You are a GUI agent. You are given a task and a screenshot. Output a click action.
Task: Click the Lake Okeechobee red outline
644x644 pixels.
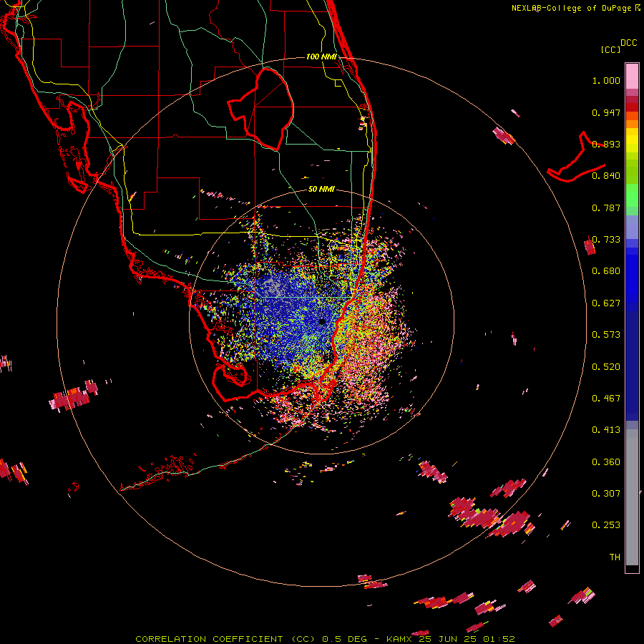[261, 109]
